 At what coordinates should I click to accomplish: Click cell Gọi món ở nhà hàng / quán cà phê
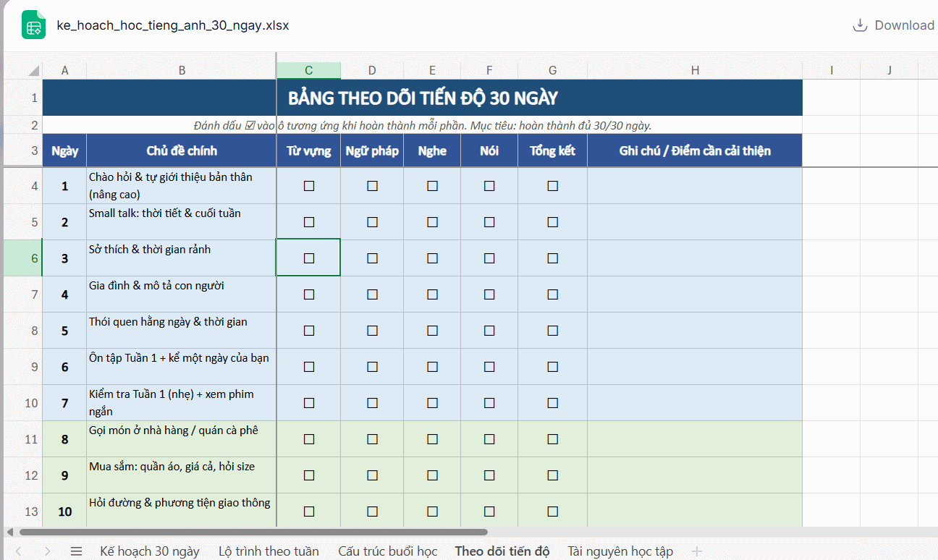[x=182, y=439]
